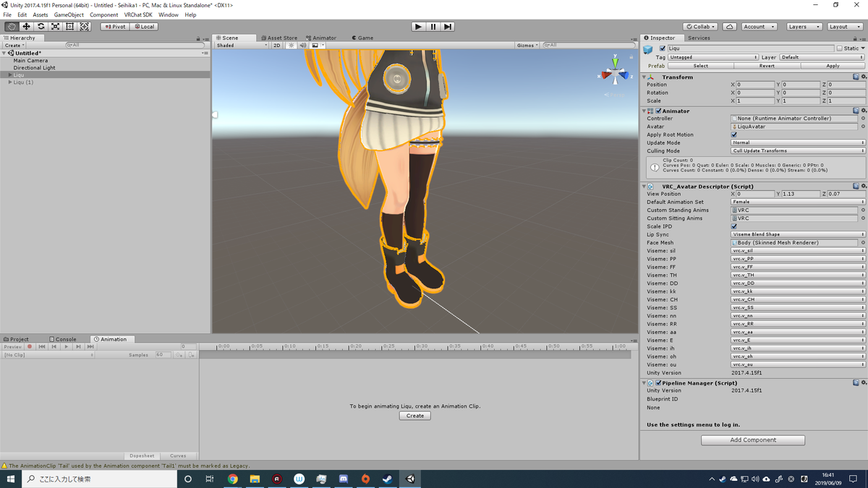Enable the Static checkbox
The image size is (868, 488).
point(840,48)
